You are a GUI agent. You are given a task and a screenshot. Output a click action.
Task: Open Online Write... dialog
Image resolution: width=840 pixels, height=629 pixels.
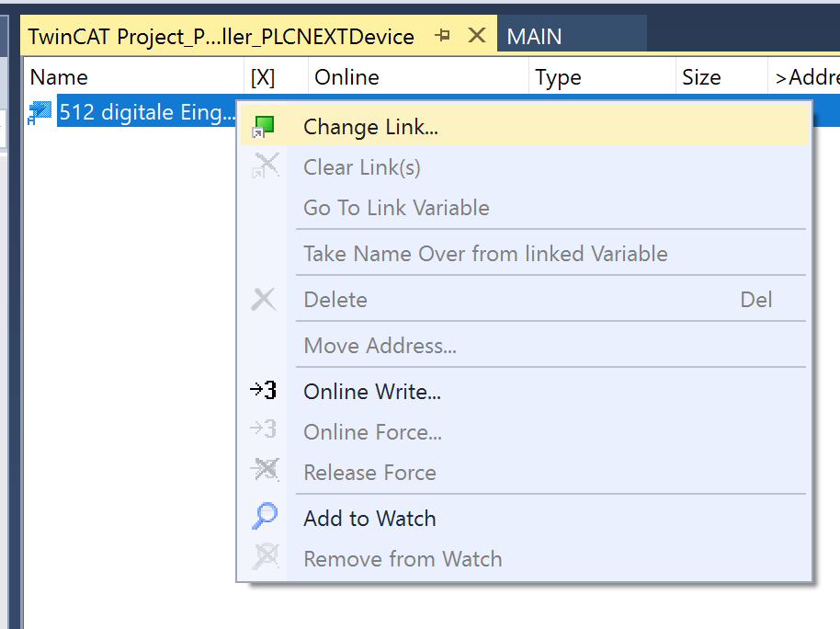pos(524,392)
